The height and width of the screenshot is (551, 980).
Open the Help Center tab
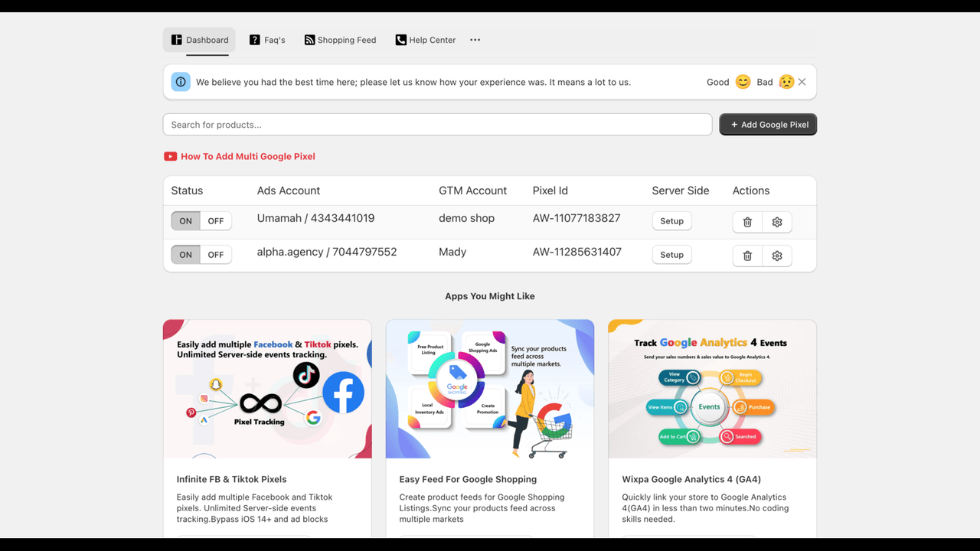click(x=426, y=40)
